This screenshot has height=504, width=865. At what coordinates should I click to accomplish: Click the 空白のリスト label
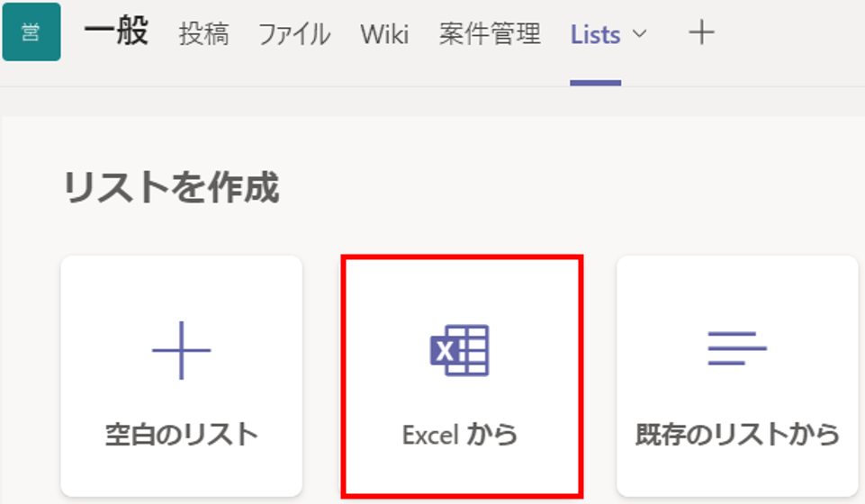click(x=182, y=435)
